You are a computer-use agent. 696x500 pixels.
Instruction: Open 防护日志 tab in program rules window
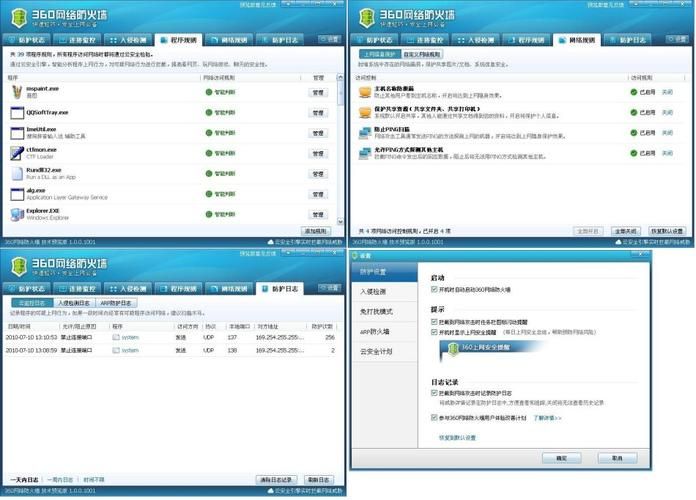(x=280, y=40)
